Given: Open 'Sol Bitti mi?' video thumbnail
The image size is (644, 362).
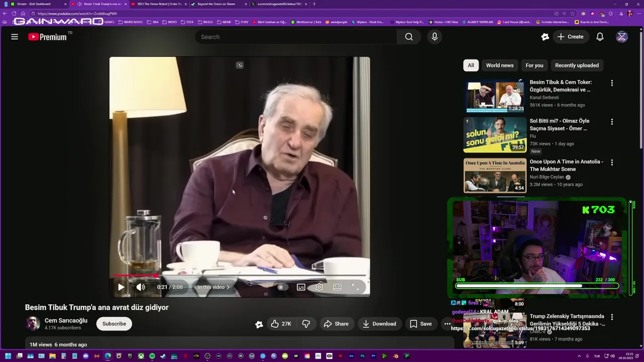Looking at the screenshot, I should (495, 134).
